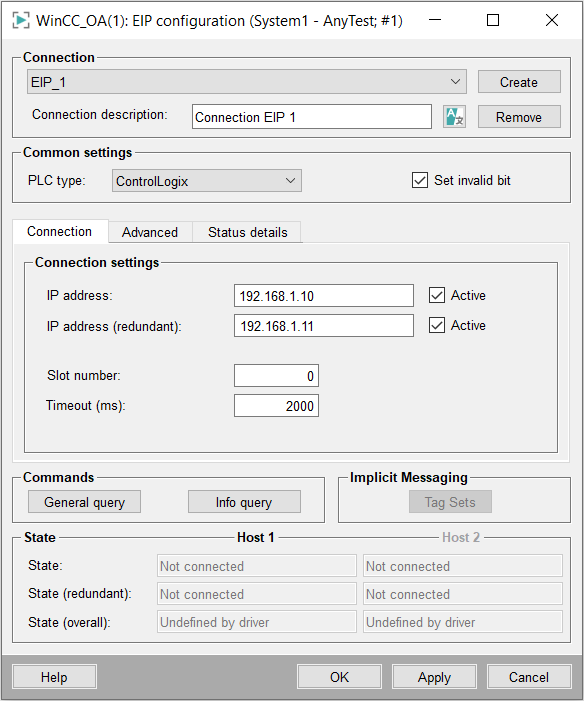Click into the IP address field 192.168.1.10
Image resolution: width=584 pixels, height=701 pixels.
(x=324, y=296)
